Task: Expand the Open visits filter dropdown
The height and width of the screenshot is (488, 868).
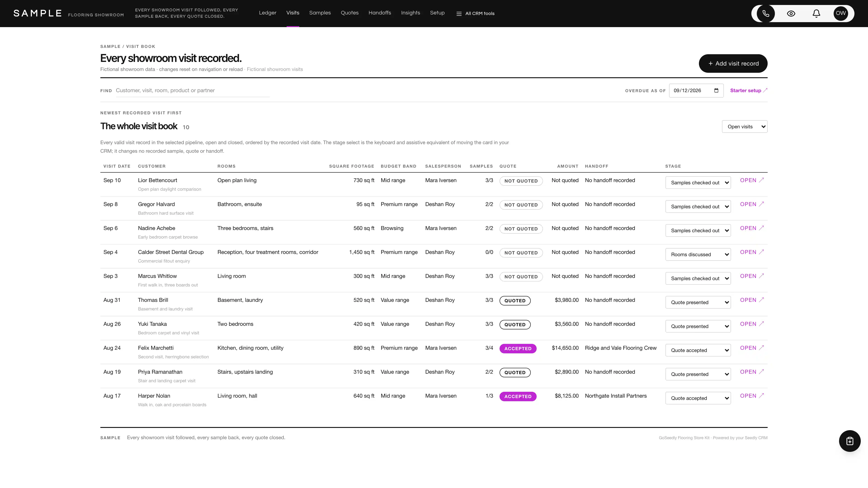Action: (x=745, y=127)
